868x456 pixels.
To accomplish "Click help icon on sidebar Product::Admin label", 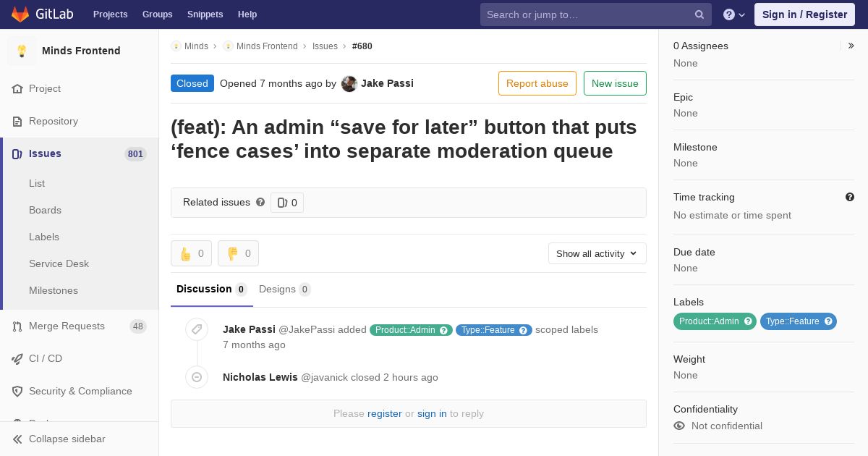I will 749,321.
